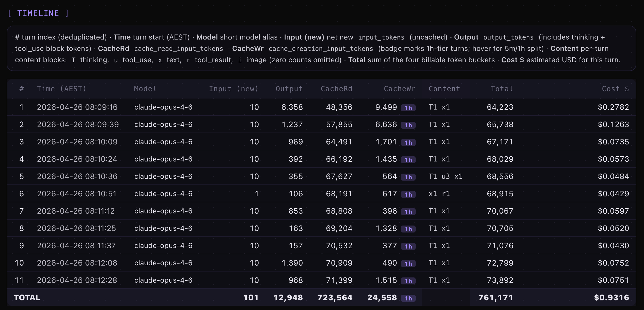Click the timestamp 2026-04-26 08:12:28

pyautogui.click(x=77, y=280)
